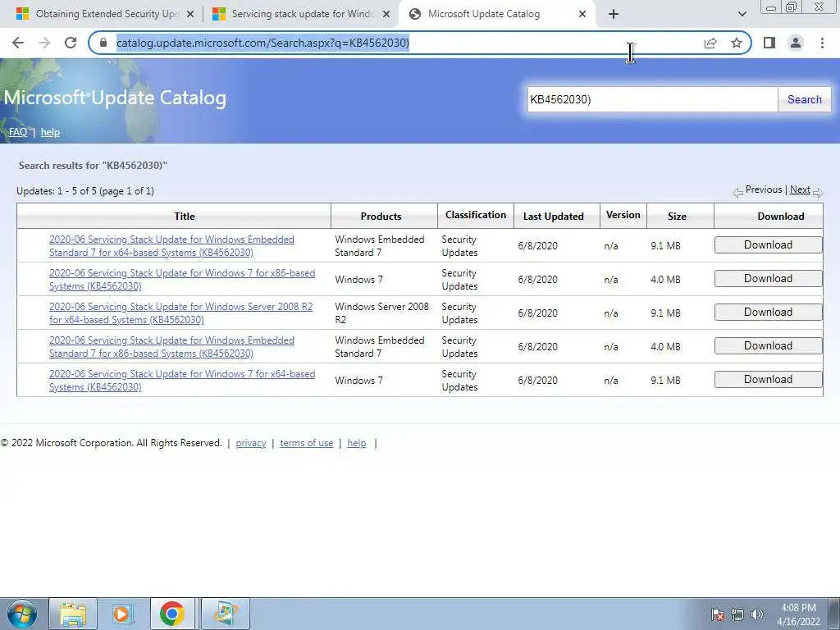The image size is (840, 630).
Task: Open Windows 7 x64-based Systems update link
Action: [x=182, y=381]
